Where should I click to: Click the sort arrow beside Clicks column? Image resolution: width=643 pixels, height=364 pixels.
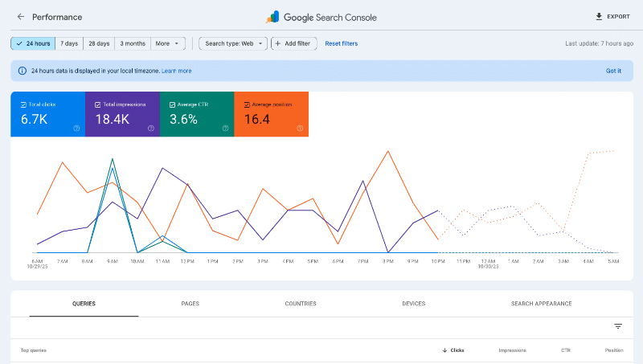[x=444, y=350]
